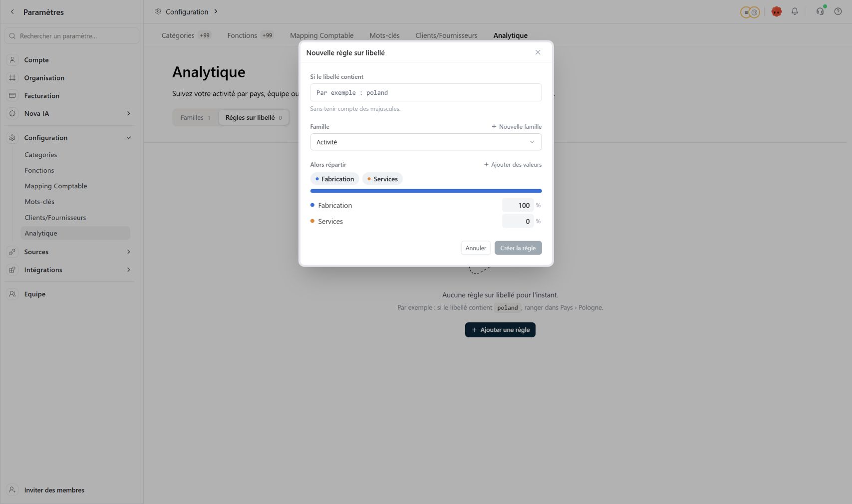Click the blue distribution progress bar
The width and height of the screenshot is (852, 504).
[426, 191]
